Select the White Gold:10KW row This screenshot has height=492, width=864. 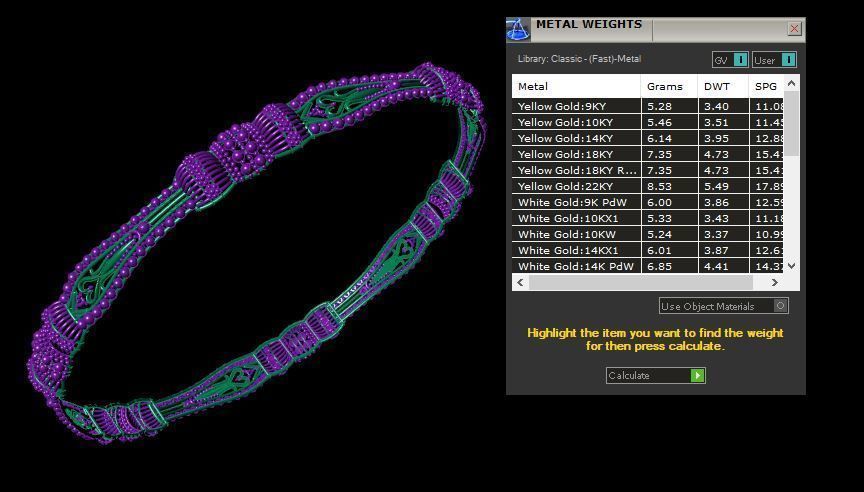coord(648,234)
